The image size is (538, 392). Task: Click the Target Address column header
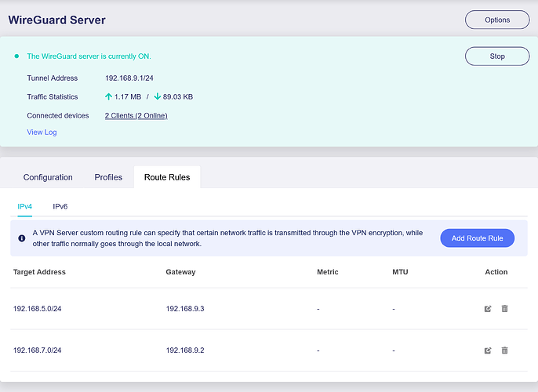[x=39, y=272]
